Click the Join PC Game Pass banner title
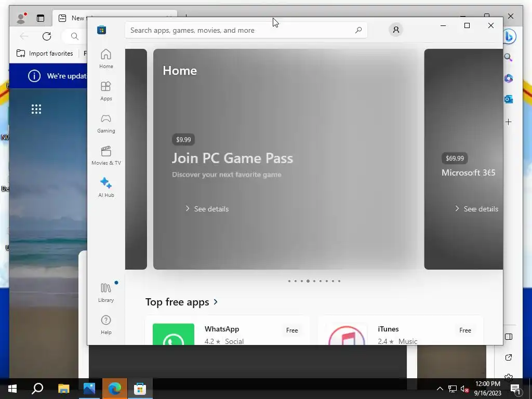The width and height of the screenshot is (532, 399). click(232, 158)
